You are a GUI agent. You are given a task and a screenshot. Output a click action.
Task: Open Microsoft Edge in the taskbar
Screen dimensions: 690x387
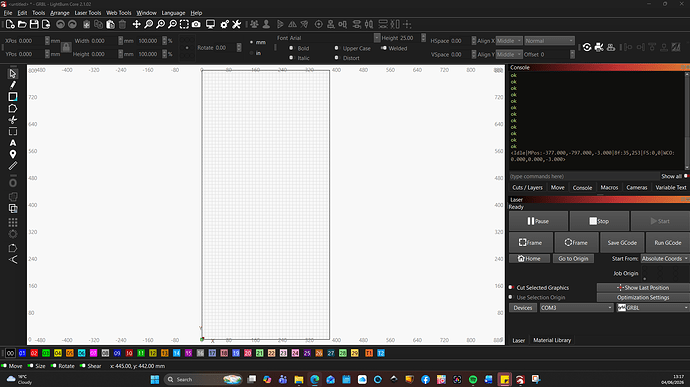tap(315, 380)
